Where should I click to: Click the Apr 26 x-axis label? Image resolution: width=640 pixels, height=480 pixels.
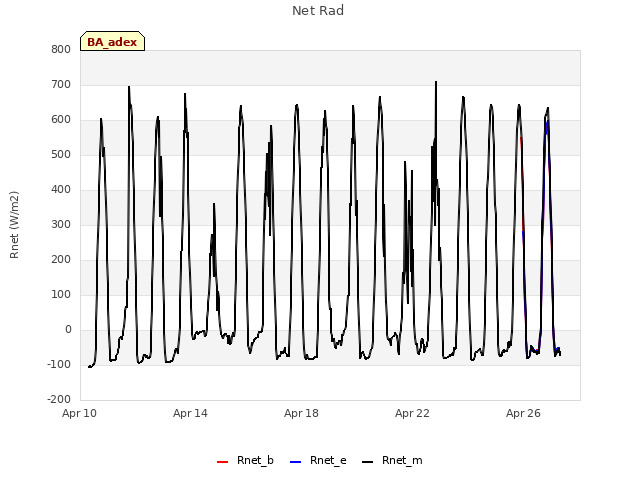(523, 413)
